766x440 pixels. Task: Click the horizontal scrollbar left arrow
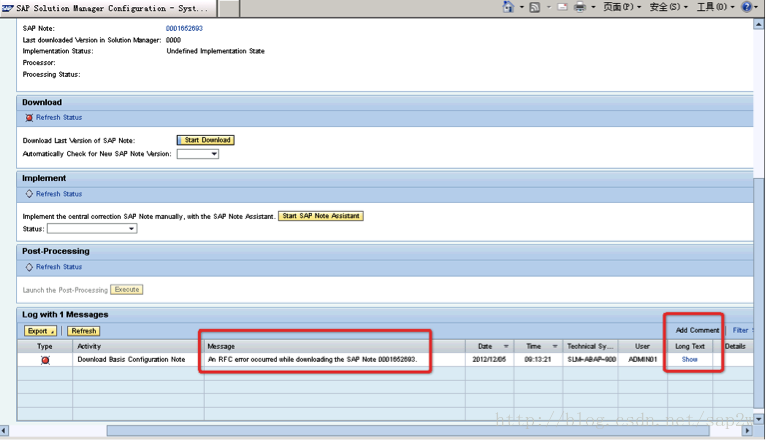4,431
